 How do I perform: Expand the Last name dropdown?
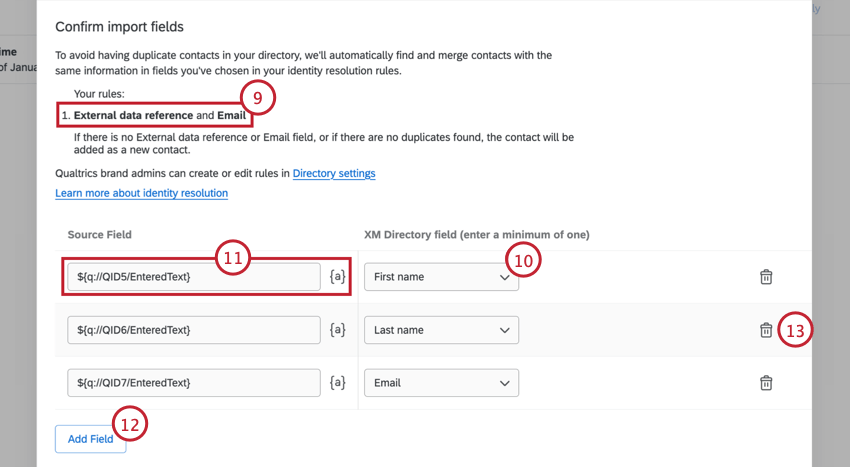pyautogui.click(x=441, y=330)
